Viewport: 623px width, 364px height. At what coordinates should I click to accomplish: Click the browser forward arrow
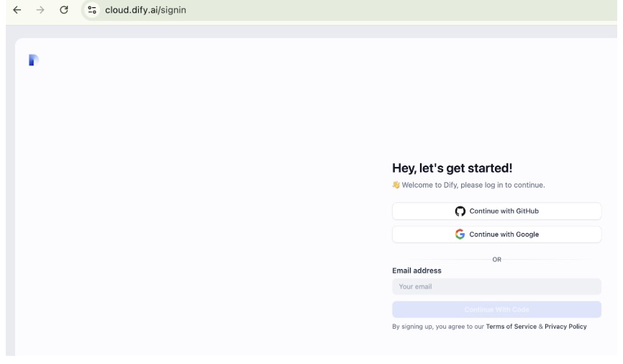pyautogui.click(x=40, y=10)
